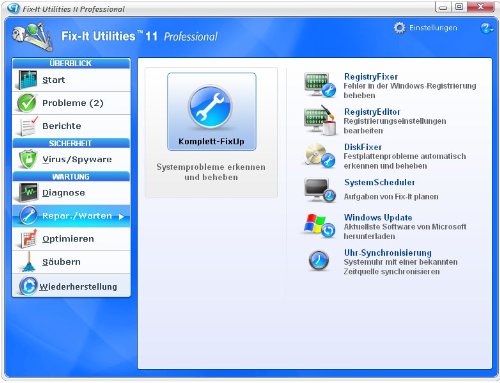Click the green checkmark Probleme icon
The image size is (500, 383).
click(27, 103)
